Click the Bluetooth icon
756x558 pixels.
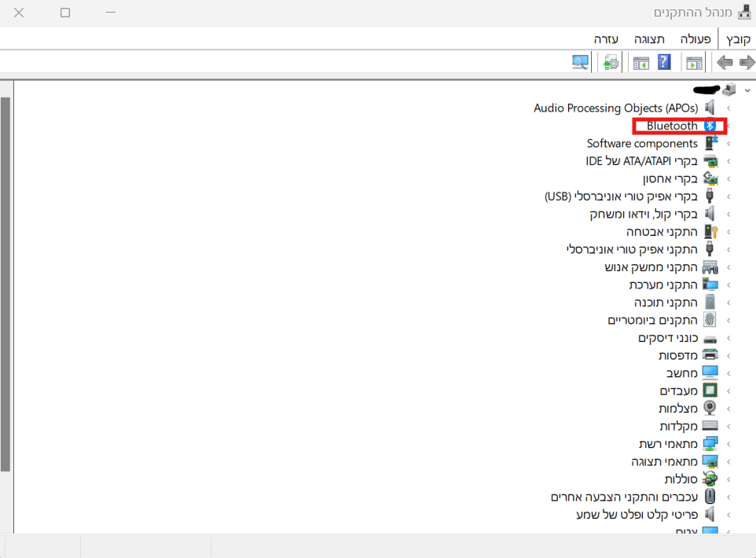[x=710, y=126]
